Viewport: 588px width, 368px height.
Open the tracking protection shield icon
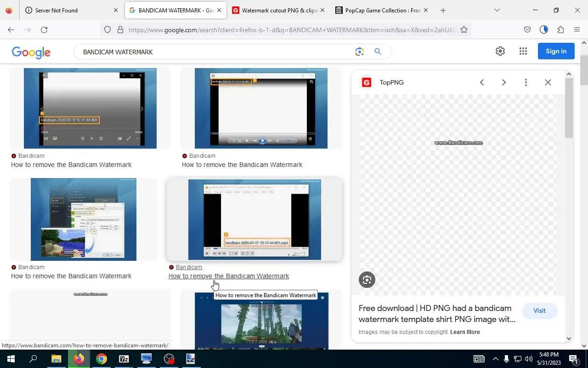(x=107, y=29)
